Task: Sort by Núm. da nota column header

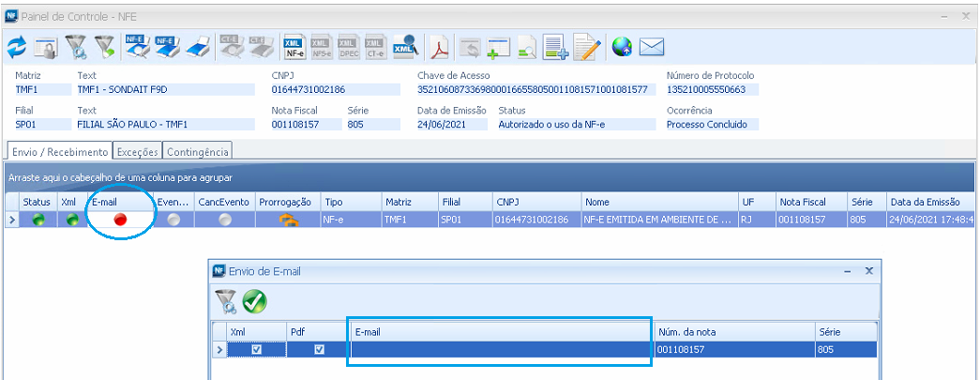Action: (735, 332)
